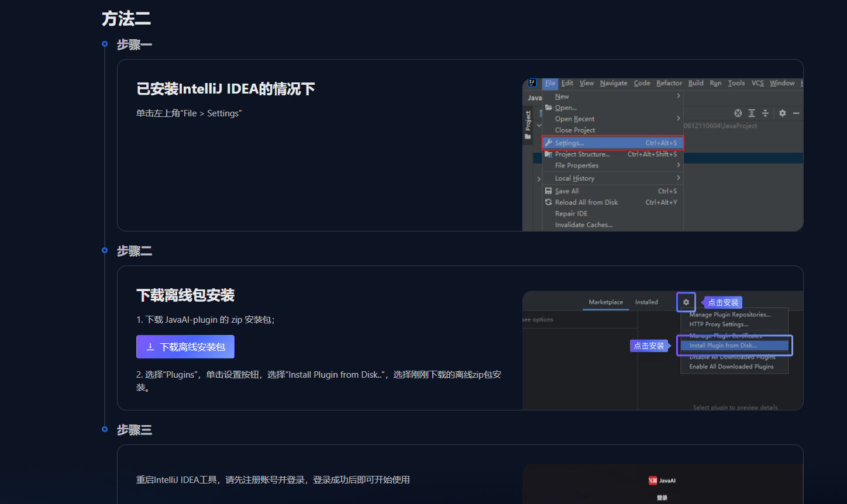
Task: Click 'Select plugin to preview details' text
Action: [x=735, y=408]
